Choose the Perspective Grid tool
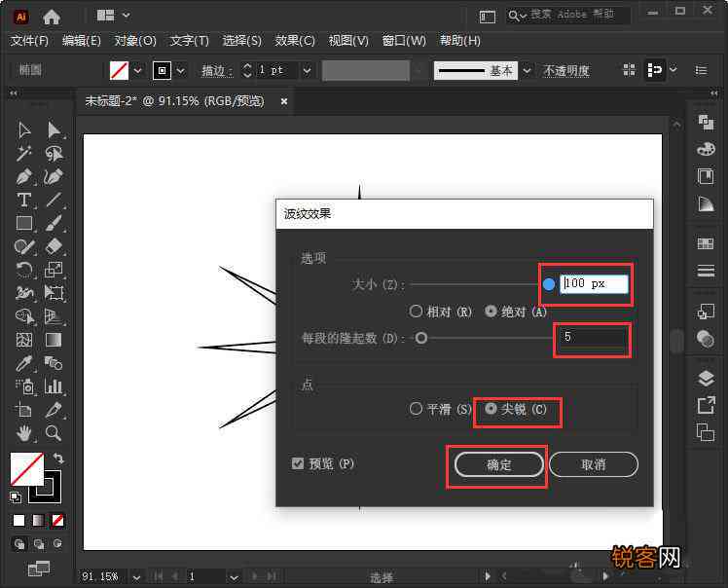 [x=54, y=316]
